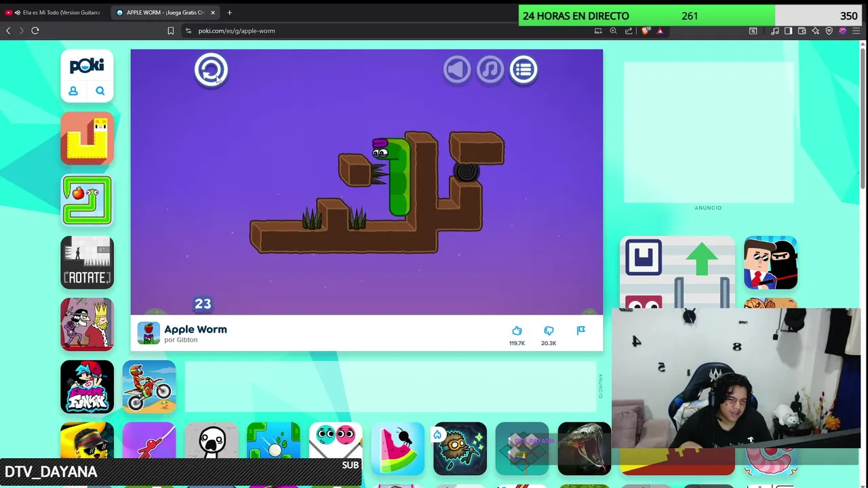
Task: Click the Apple Worm game icon beside title
Action: pos(149,333)
